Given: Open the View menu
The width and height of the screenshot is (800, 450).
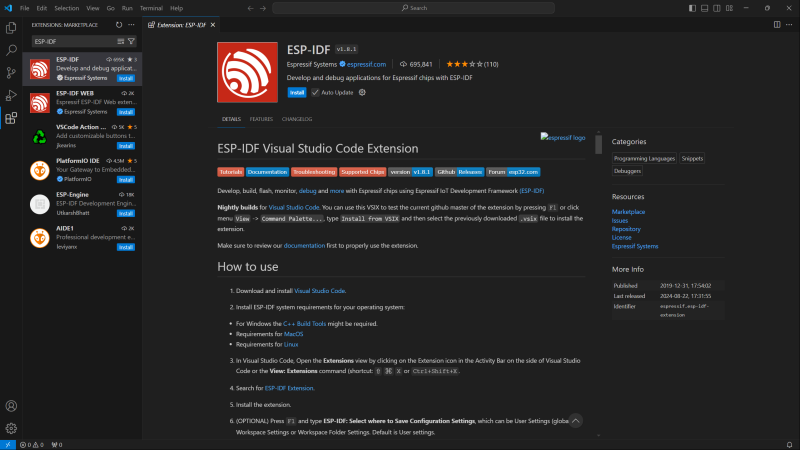Looking at the screenshot, I should point(93,8).
